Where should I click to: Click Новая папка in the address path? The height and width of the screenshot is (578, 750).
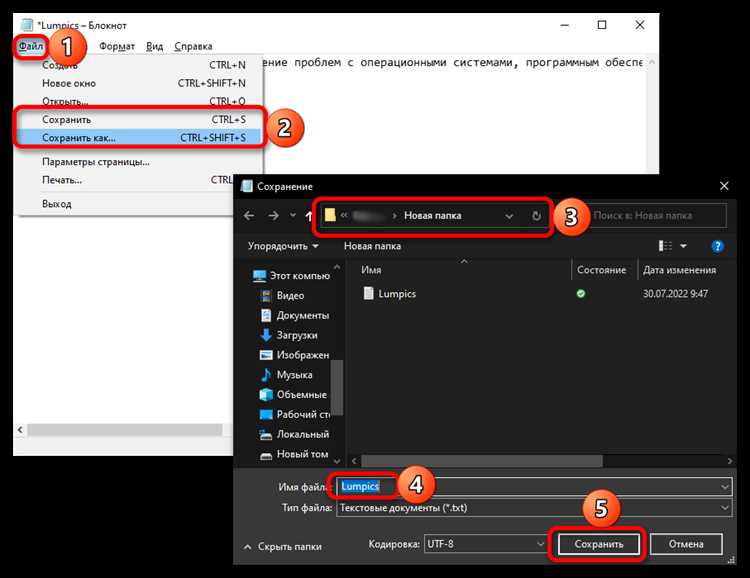[432, 216]
